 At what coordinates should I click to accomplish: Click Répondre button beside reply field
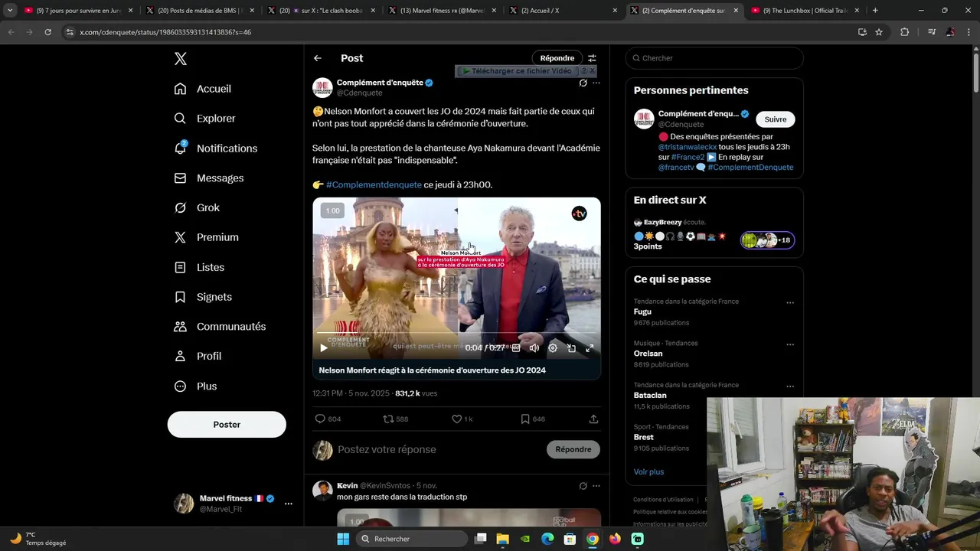point(573,450)
